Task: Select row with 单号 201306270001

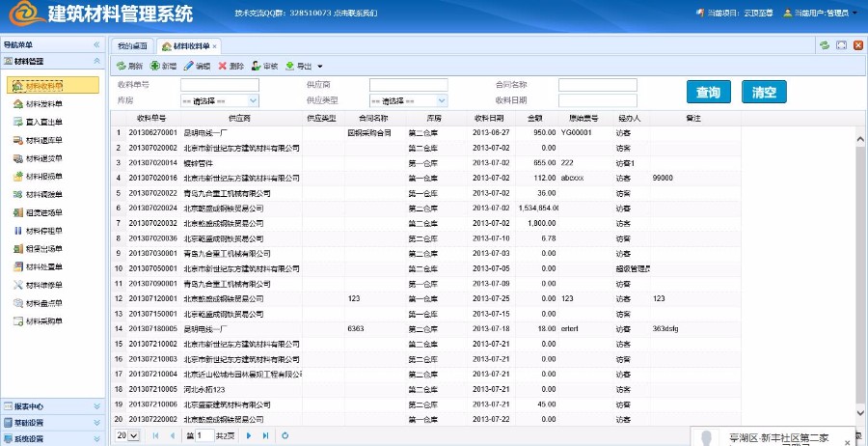Action: pyautogui.click(x=426, y=133)
